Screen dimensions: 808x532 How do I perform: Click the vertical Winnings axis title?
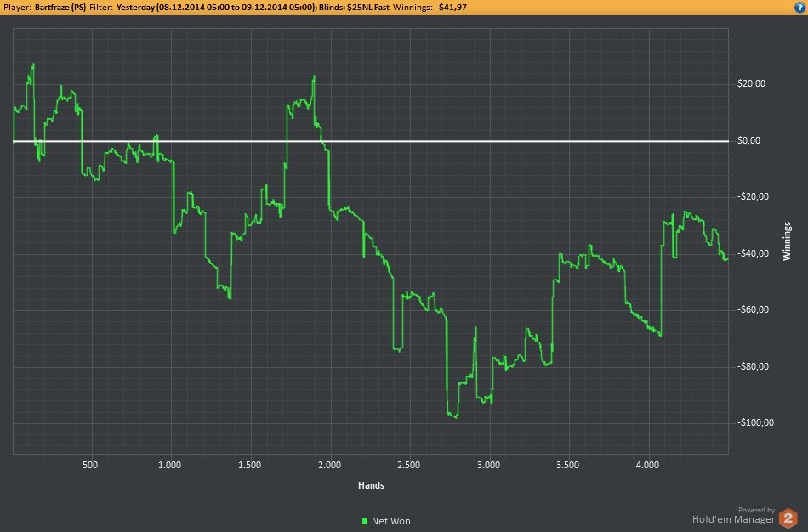787,241
